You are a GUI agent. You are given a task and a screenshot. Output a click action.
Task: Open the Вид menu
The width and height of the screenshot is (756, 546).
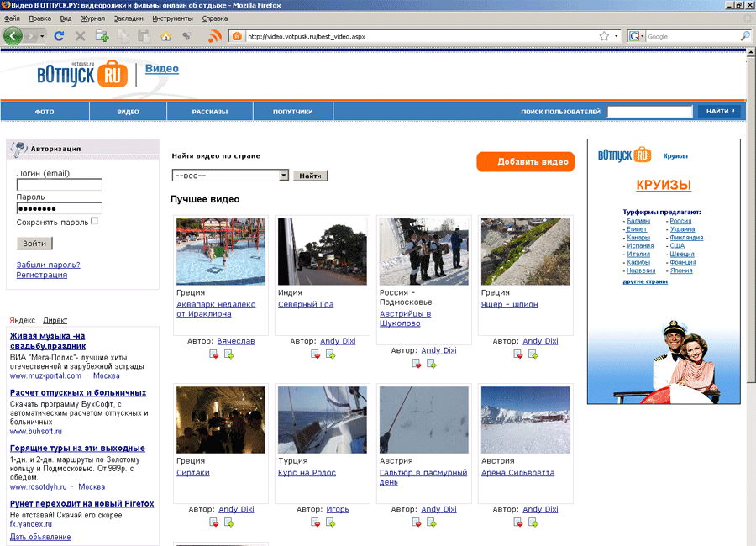tap(66, 18)
